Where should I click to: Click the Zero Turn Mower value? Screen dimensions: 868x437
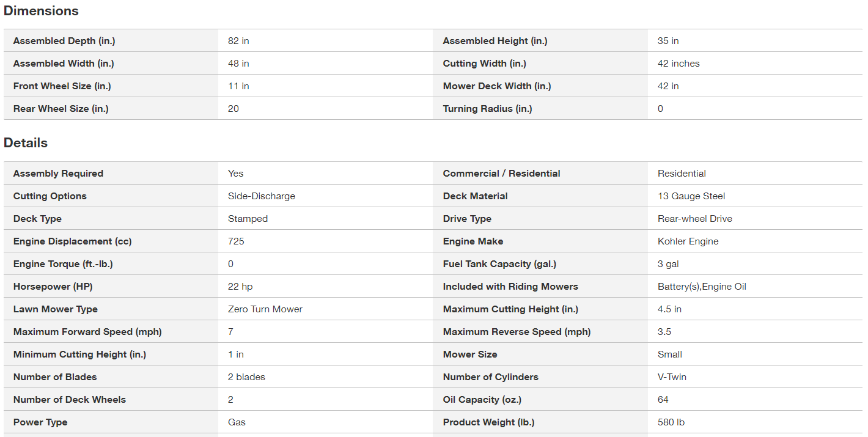coord(265,309)
